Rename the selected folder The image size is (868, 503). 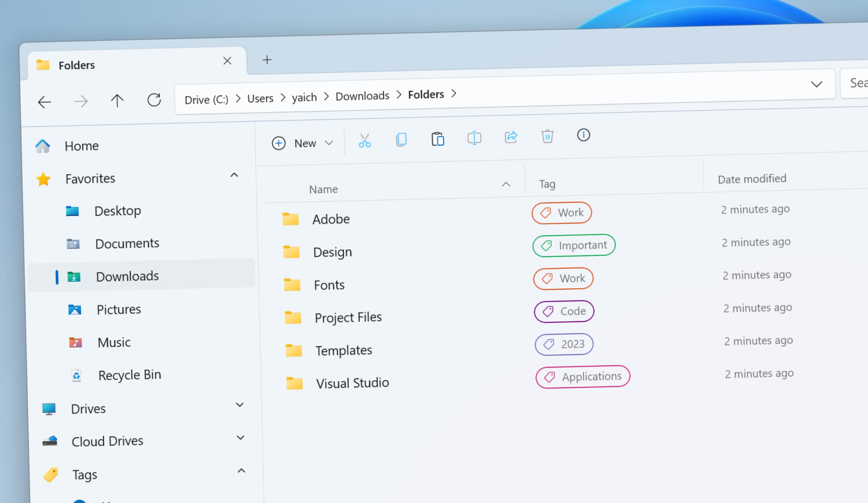tap(474, 138)
